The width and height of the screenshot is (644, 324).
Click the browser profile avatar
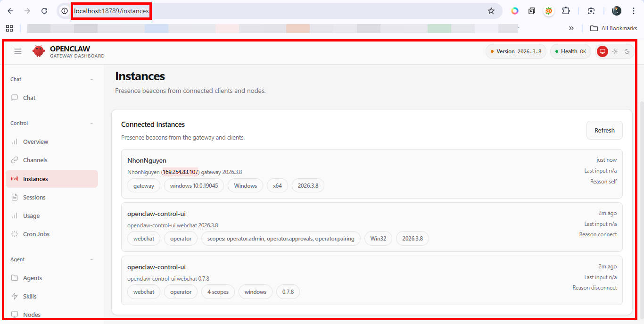(x=617, y=11)
